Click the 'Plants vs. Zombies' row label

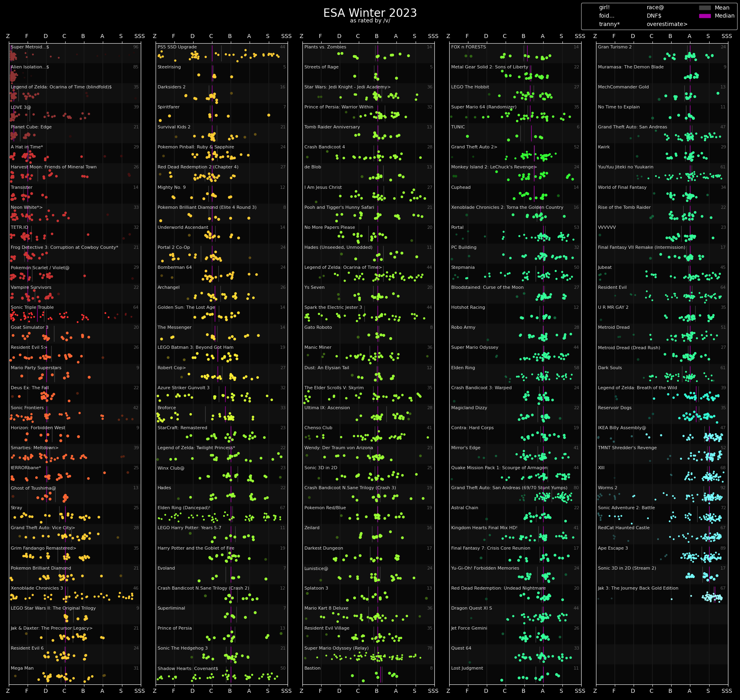pos(325,47)
